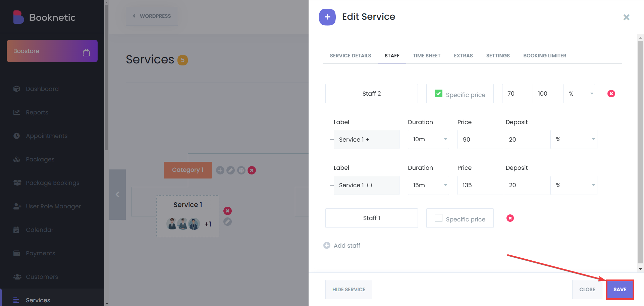Click Staff 2 price field showing 70
The width and height of the screenshot is (644, 306).
517,94
